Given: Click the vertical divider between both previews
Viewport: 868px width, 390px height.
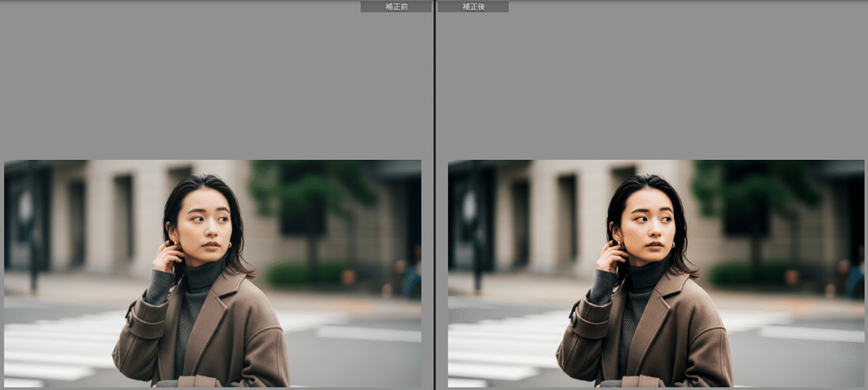Looking at the screenshot, I should pyautogui.click(x=434, y=195).
